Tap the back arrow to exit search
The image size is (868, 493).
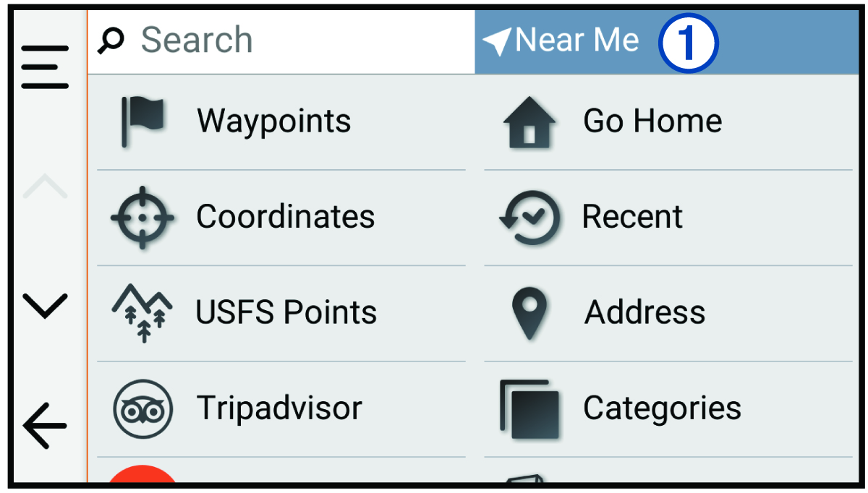click(x=45, y=425)
